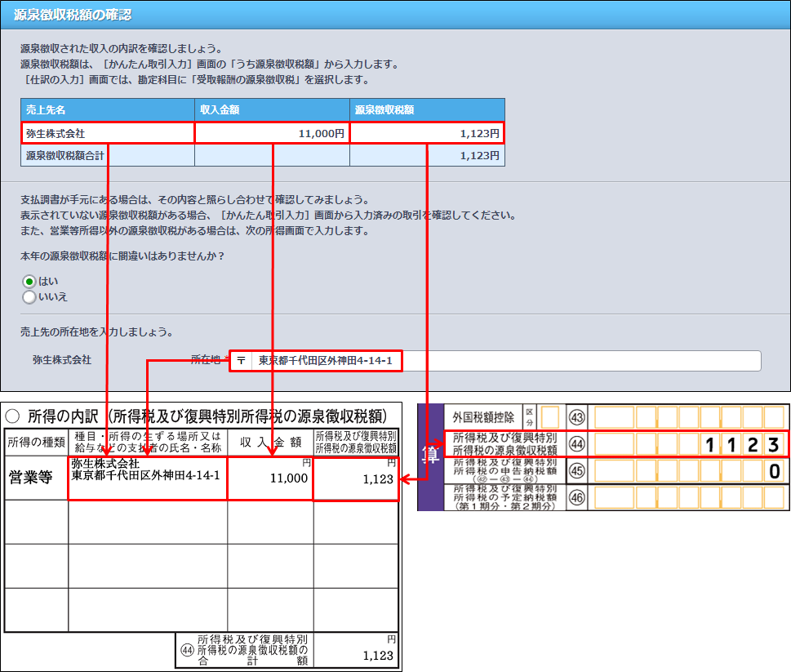Click the 弥生株式会社 label beside 所在地

point(62,359)
